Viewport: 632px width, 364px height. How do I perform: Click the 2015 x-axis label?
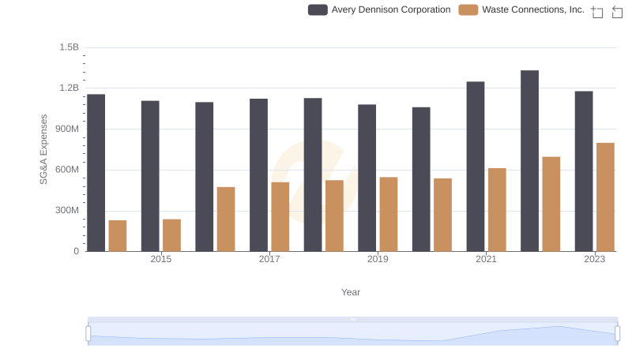coord(161,259)
